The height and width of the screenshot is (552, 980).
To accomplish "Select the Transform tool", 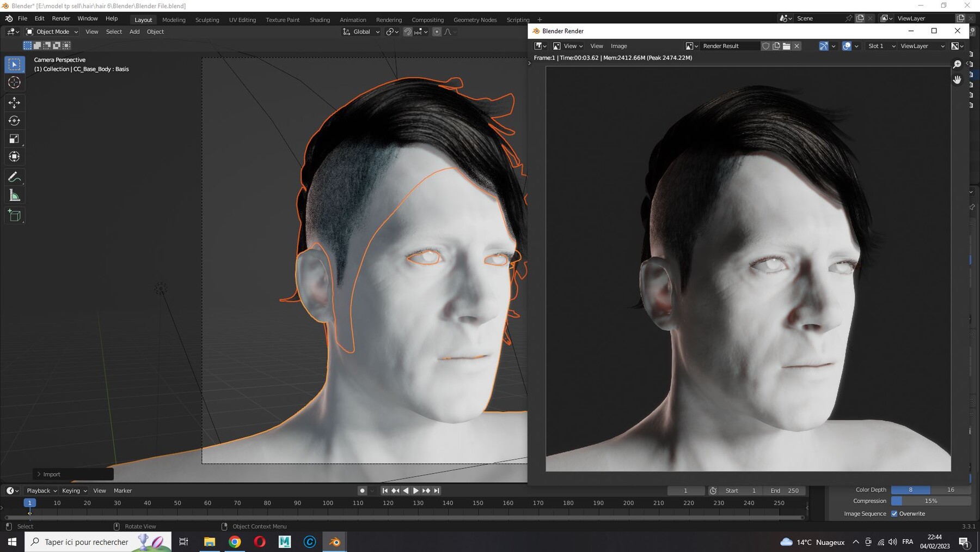I will click(15, 157).
